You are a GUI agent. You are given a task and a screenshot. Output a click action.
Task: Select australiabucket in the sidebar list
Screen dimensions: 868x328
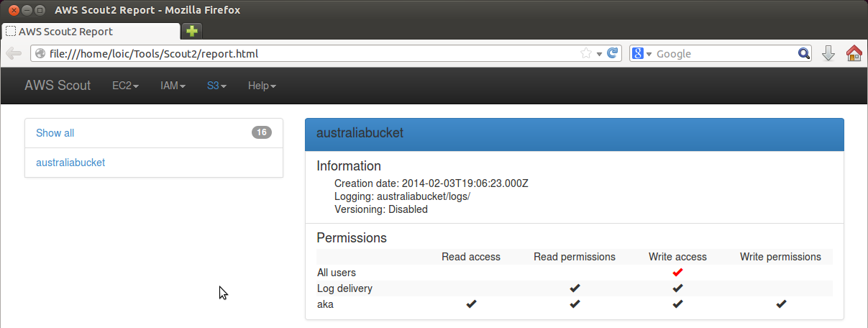(x=70, y=163)
